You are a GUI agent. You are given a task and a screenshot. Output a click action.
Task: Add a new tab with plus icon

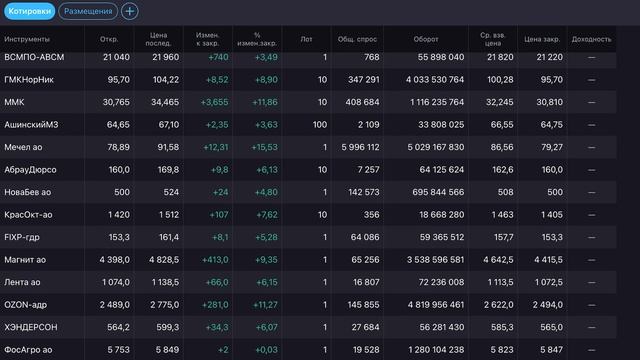point(130,11)
